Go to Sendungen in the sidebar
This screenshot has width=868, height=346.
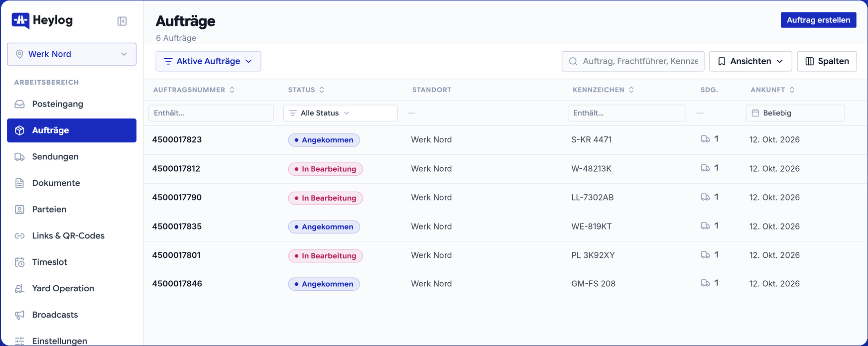coord(72,157)
